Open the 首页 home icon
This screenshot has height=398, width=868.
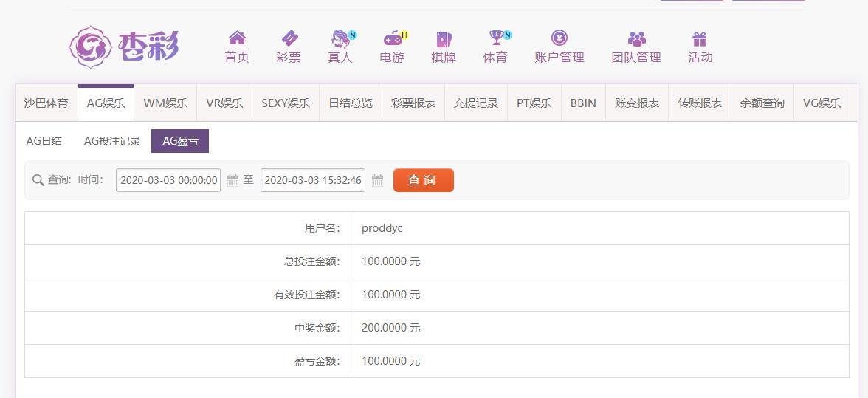click(x=237, y=38)
